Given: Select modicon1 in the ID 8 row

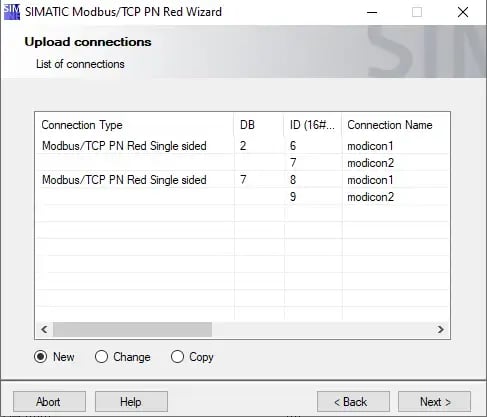Looking at the screenshot, I should click(370, 180).
